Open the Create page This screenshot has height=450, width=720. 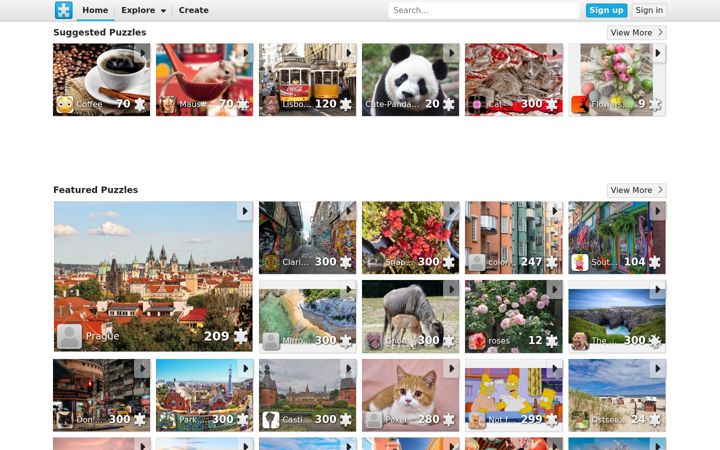[x=193, y=10]
